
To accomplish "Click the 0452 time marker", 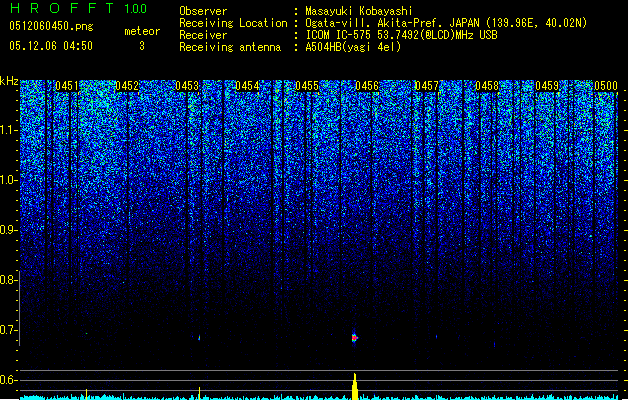I will tap(127, 86).
